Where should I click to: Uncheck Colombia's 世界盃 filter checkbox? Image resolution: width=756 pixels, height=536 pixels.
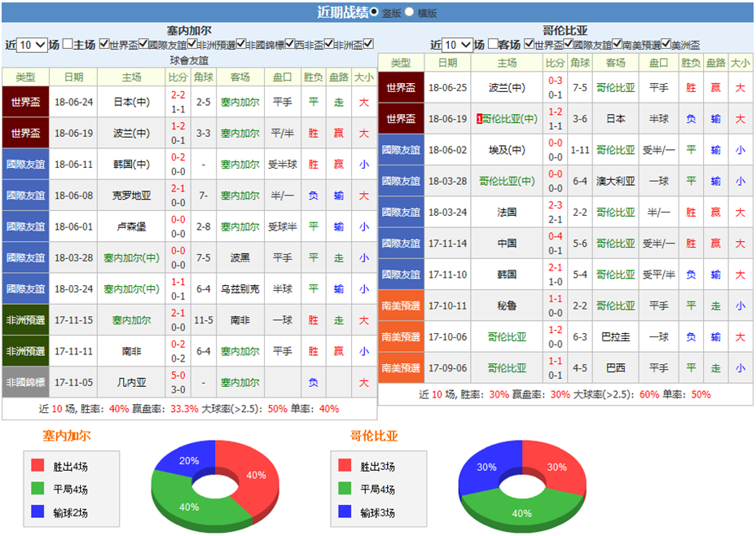(x=530, y=44)
